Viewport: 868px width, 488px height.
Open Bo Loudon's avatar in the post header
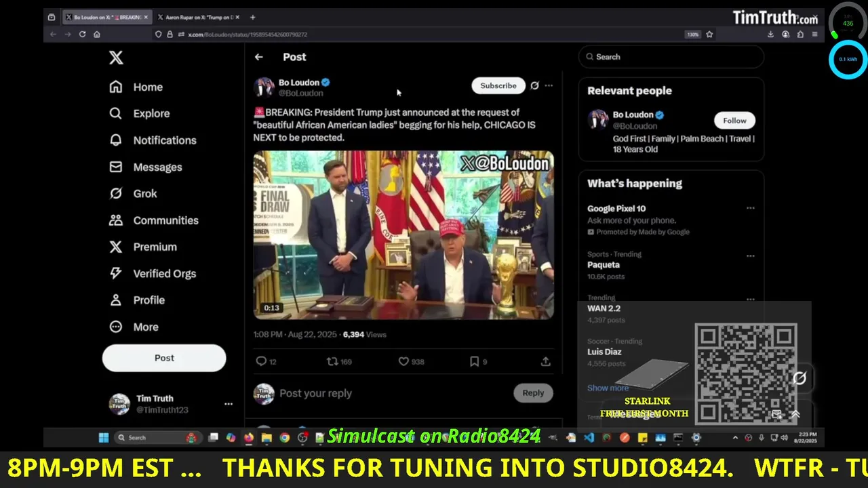coord(264,87)
